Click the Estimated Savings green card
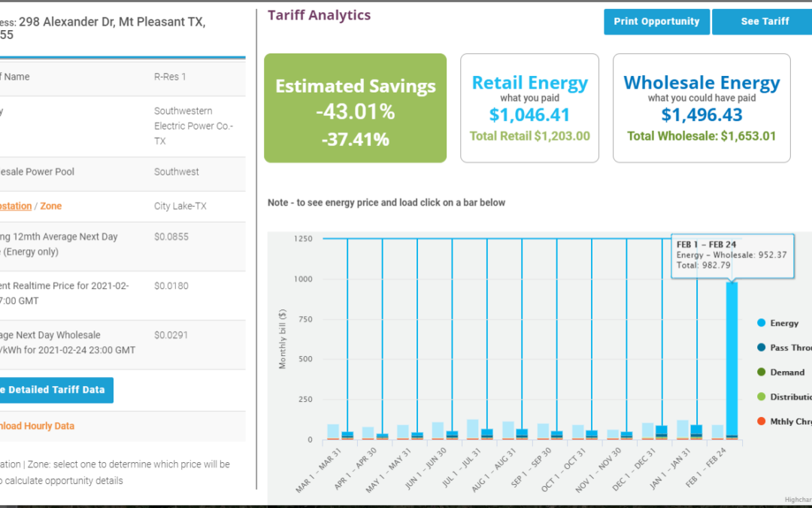Screen dimensions: 812x508 pos(355,108)
